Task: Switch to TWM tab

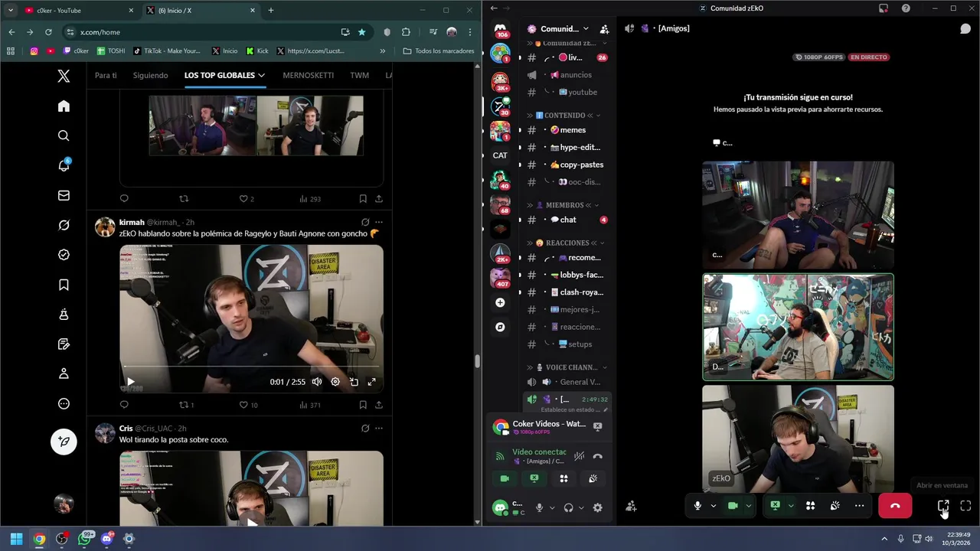Action: (359, 75)
